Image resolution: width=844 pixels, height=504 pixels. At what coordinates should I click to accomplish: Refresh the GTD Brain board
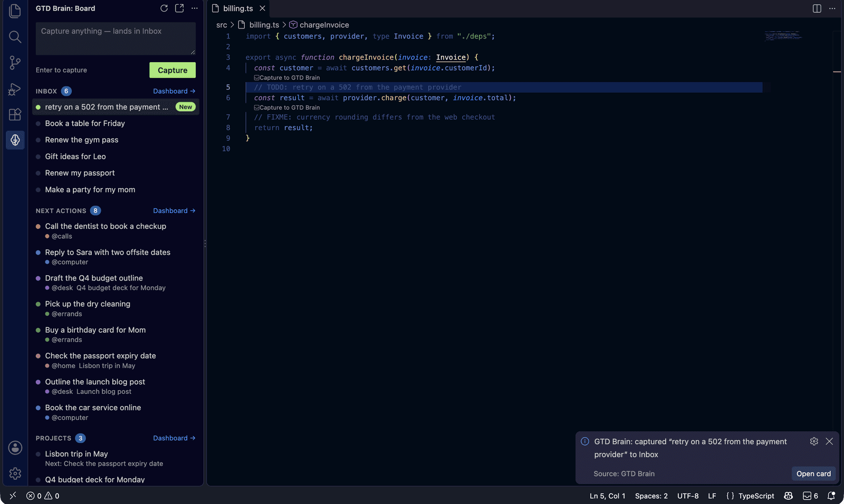(164, 8)
